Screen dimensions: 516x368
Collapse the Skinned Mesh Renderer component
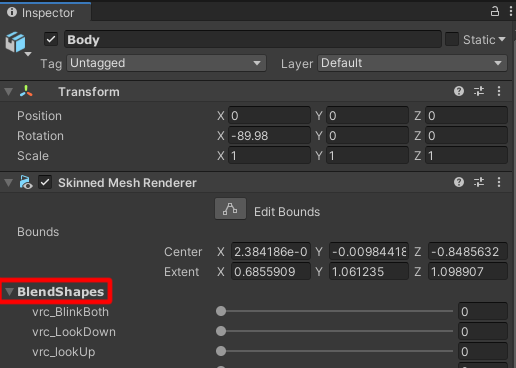coord(9,183)
